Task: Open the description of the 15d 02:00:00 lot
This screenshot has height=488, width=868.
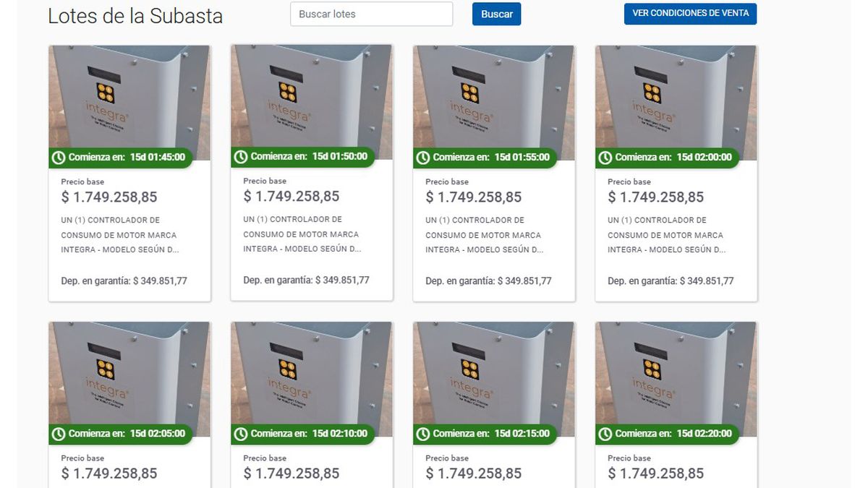Action: tap(665, 235)
